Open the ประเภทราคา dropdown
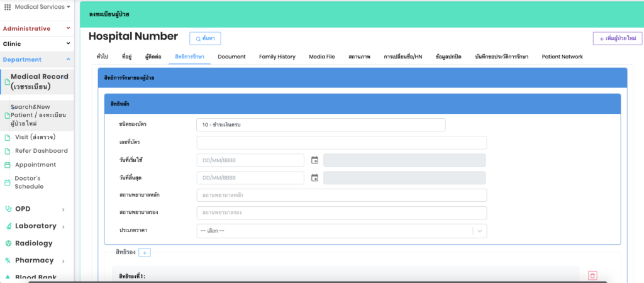Image resolution: width=644 pixels, height=283 pixels. pos(341,231)
